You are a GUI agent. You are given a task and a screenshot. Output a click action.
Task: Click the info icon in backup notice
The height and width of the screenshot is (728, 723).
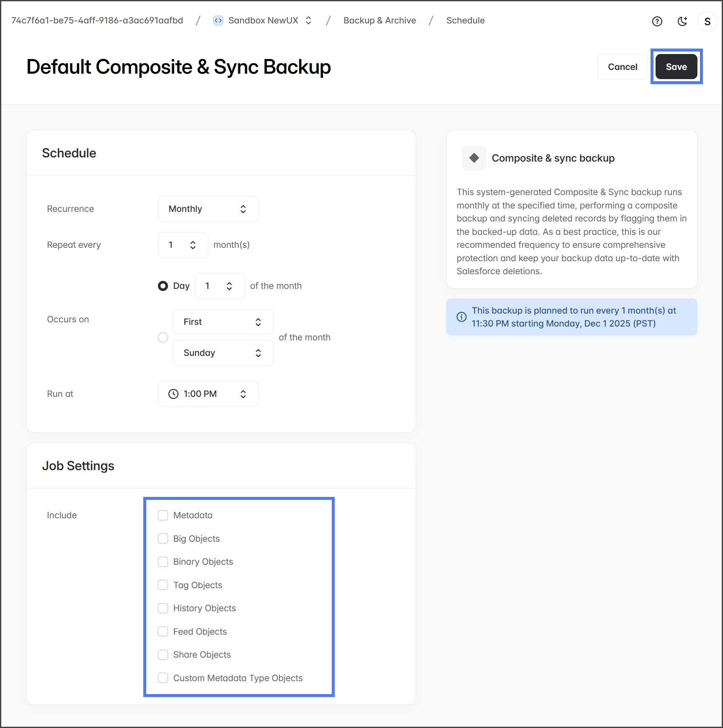point(461,317)
